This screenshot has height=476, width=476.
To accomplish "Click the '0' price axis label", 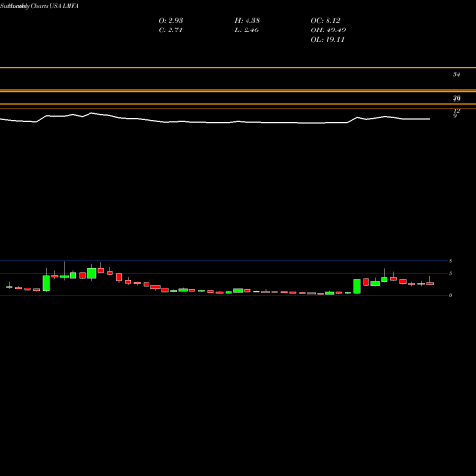I will pyautogui.click(x=450, y=295).
